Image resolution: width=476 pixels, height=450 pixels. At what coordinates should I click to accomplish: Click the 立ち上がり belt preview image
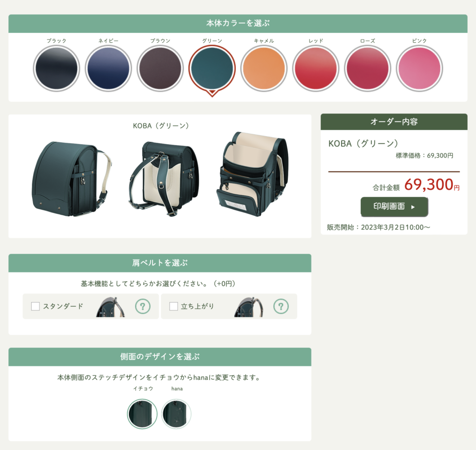tap(249, 307)
